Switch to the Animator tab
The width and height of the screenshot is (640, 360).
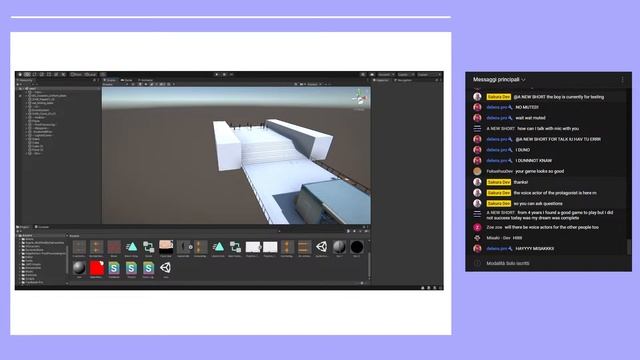(145, 80)
